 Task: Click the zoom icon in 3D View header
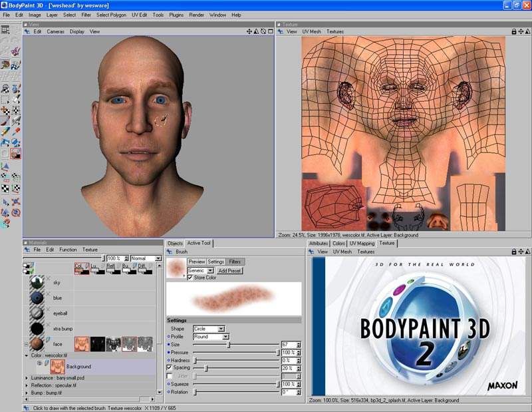256,31
